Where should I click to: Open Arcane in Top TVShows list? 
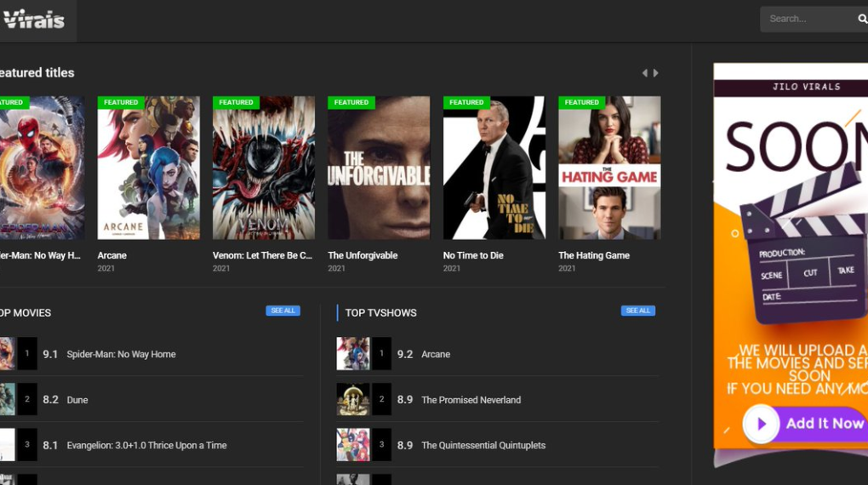coord(436,354)
